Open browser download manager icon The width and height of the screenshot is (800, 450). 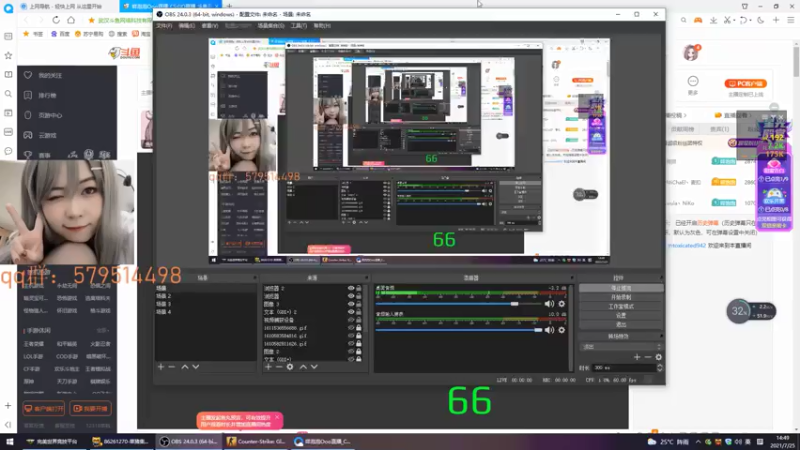[x=713, y=20]
